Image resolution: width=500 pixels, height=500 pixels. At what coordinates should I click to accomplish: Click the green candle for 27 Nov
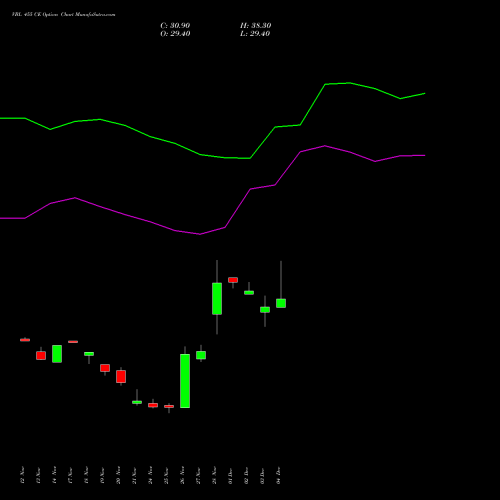click(x=201, y=355)
